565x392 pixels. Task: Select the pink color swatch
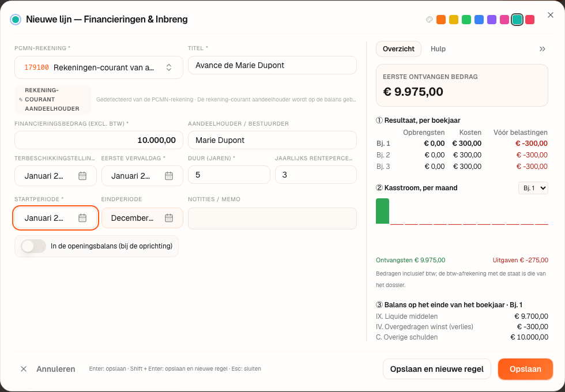coord(504,20)
